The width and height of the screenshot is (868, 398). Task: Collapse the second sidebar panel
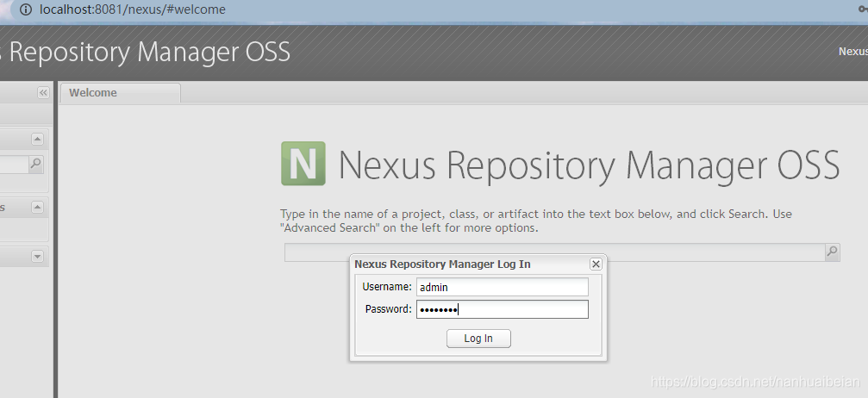coord(37,207)
